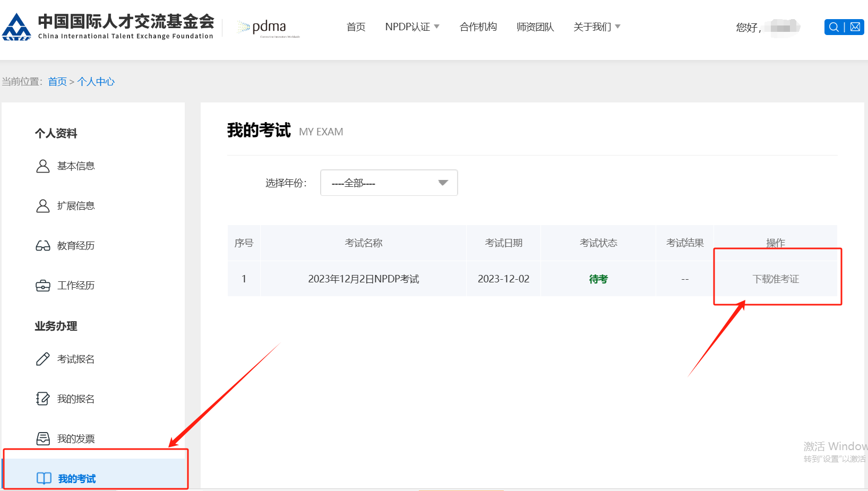Click the glasses icon for 教育经历
The image size is (868, 491).
(42, 245)
